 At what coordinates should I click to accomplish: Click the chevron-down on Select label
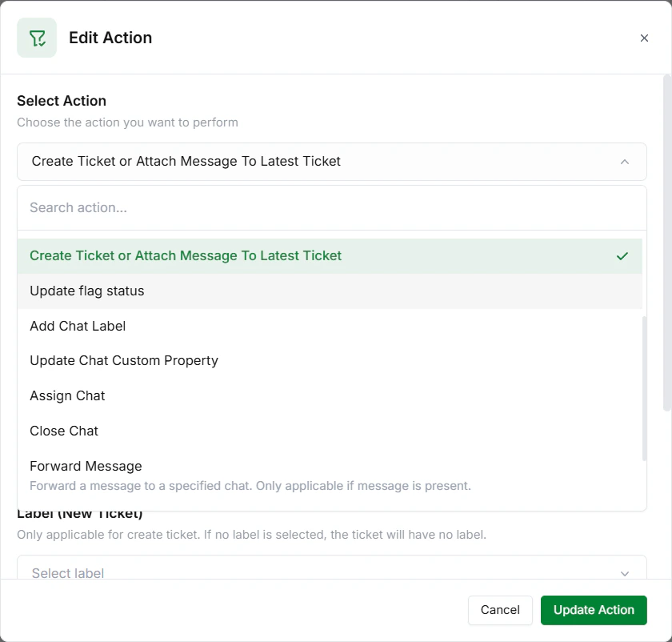(625, 573)
